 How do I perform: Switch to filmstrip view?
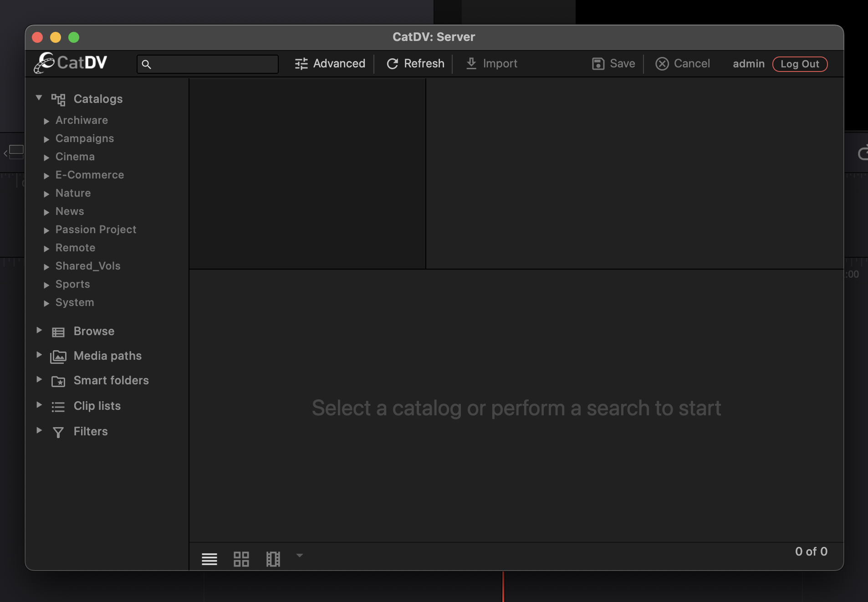(x=273, y=559)
